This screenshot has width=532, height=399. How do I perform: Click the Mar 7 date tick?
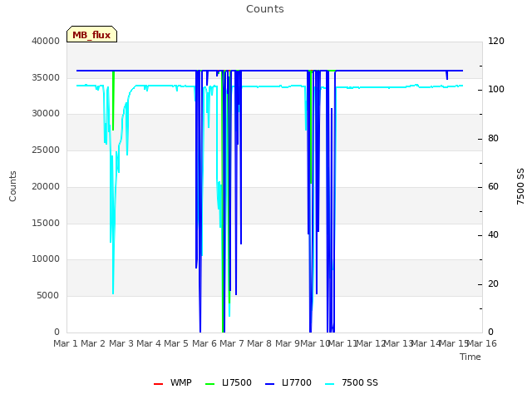point(232,343)
